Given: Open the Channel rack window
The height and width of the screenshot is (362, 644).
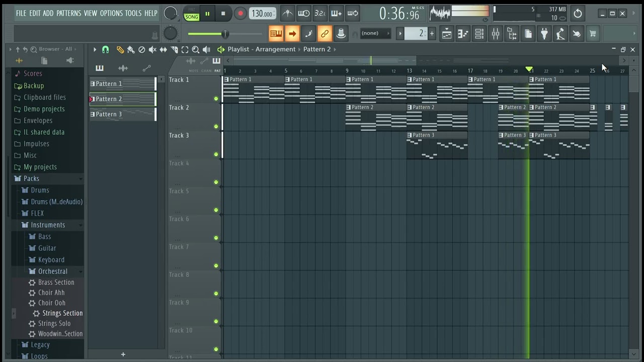Looking at the screenshot, I should pyautogui.click(x=479, y=34).
